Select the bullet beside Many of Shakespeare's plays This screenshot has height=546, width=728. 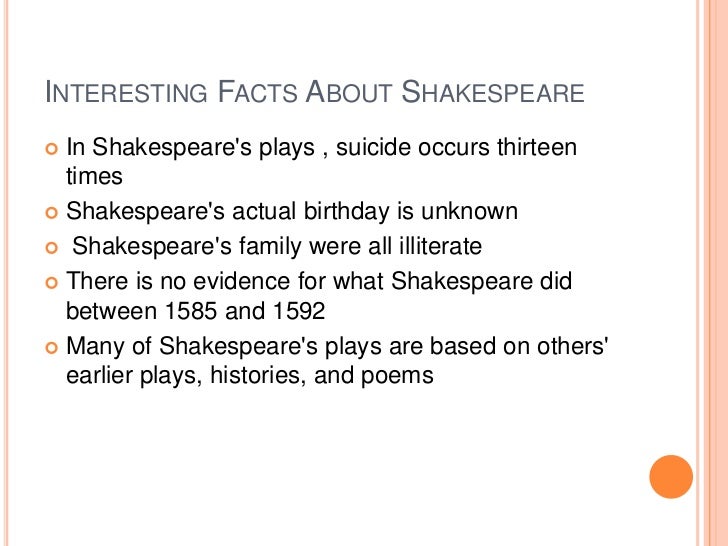pos(52,347)
